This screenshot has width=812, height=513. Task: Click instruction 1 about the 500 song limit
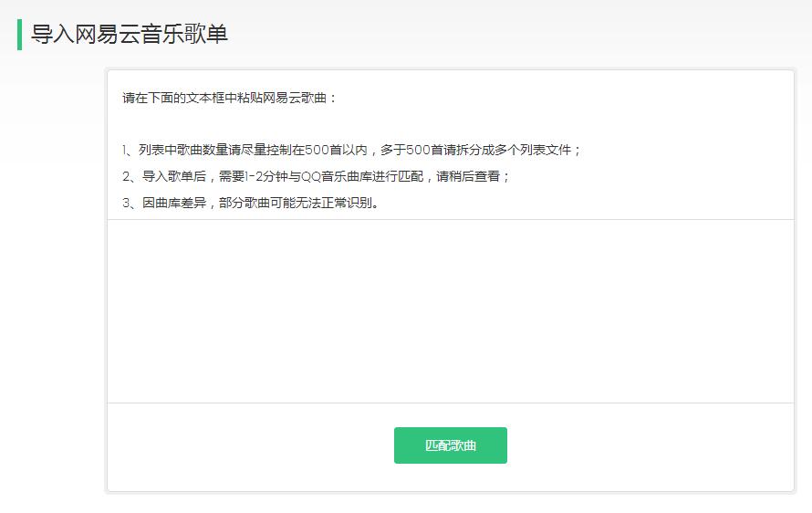pyautogui.click(x=351, y=150)
